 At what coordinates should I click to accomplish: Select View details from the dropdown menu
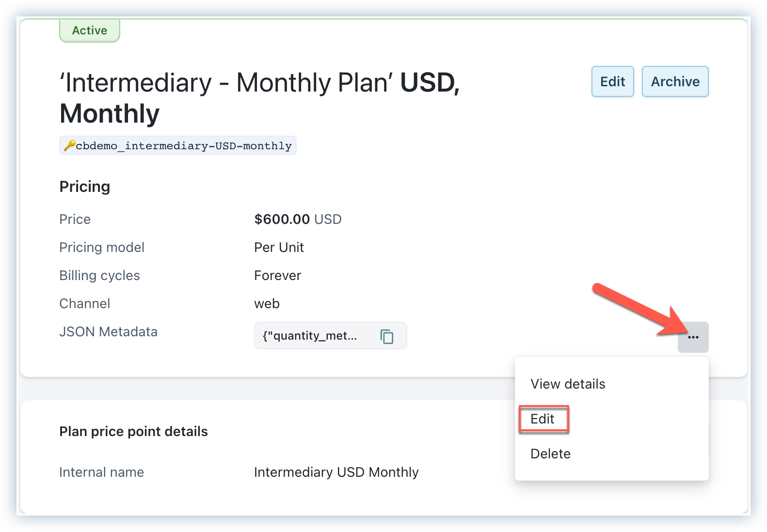568,384
